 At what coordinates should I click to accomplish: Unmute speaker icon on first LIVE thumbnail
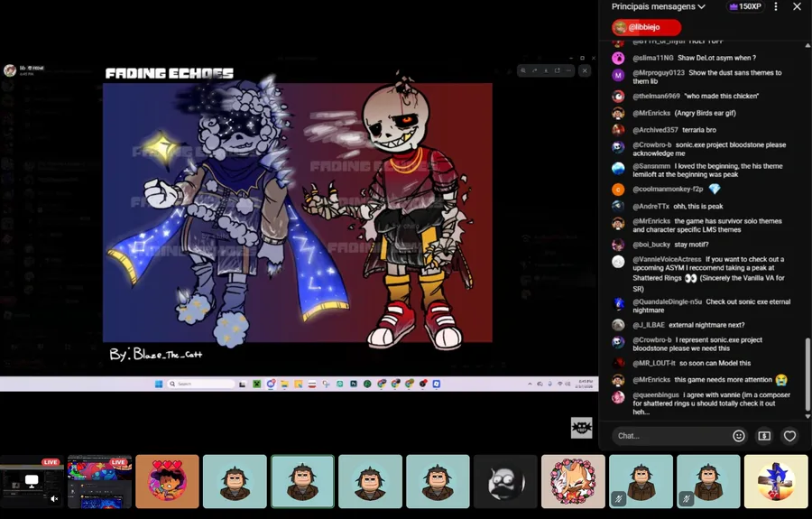[54, 499]
